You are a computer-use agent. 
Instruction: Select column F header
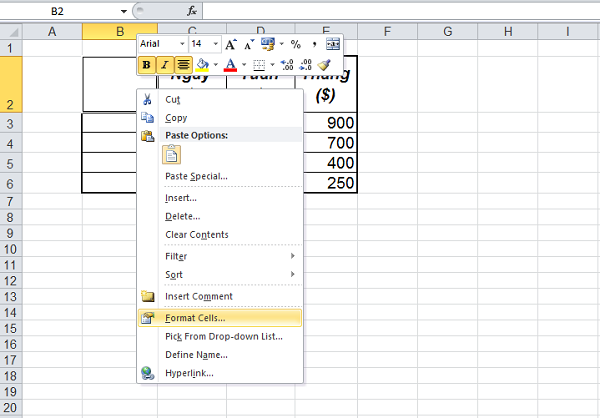(x=387, y=31)
